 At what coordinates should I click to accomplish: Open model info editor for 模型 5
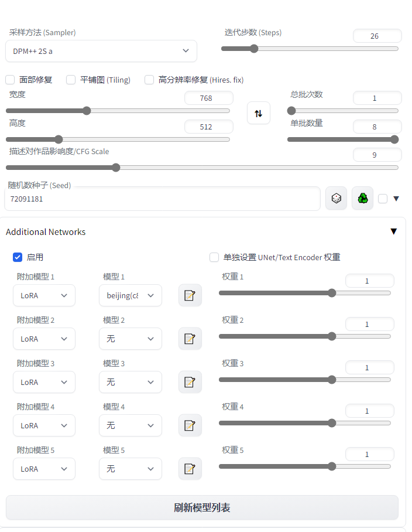tap(190, 469)
